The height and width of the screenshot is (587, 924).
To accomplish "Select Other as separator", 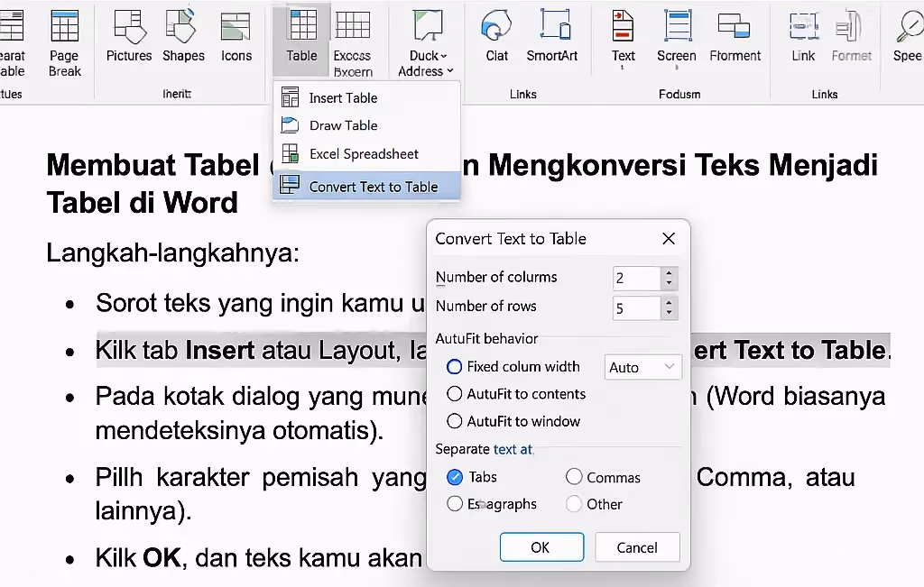I will [x=574, y=504].
